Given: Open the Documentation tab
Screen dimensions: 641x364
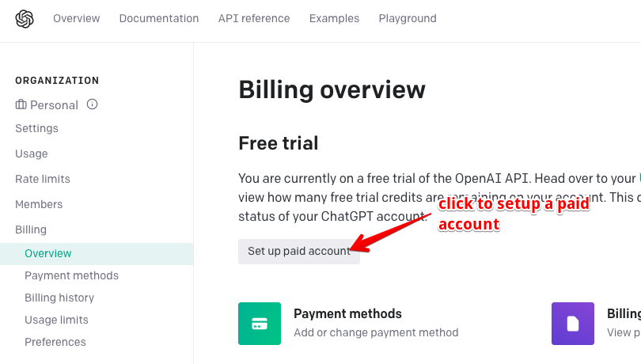Looking at the screenshot, I should pyautogui.click(x=159, y=18).
